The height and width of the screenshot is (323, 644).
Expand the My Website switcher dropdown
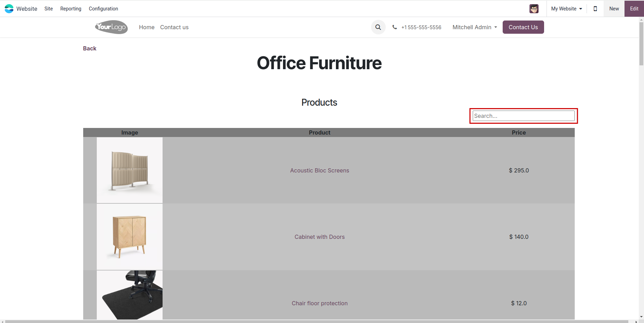[566, 9]
